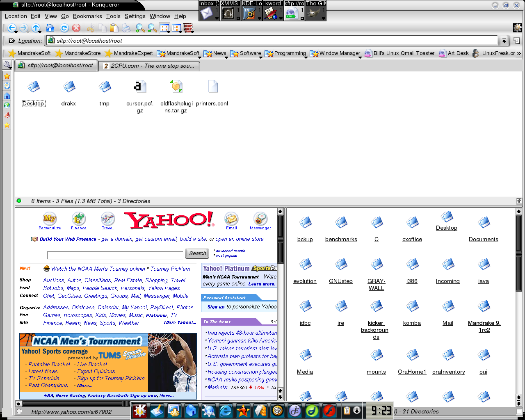Open Back button history dropdown
The height and width of the screenshot is (420, 525).
[x=16, y=31]
